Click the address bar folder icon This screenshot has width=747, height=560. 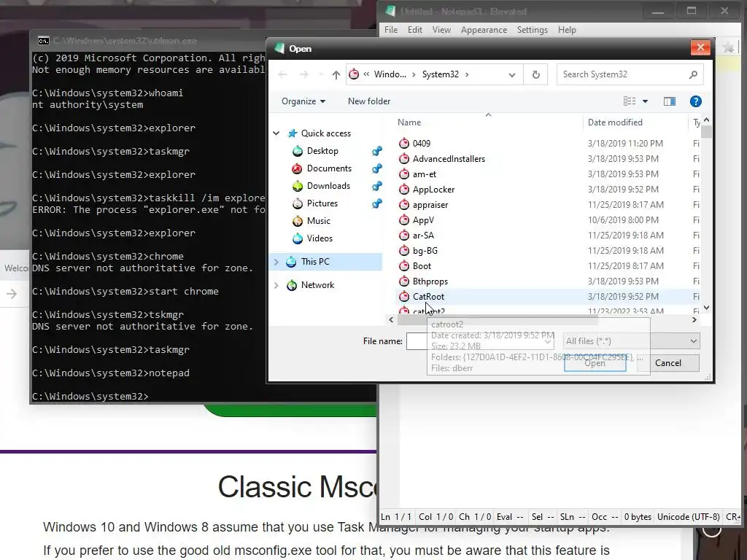(354, 74)
